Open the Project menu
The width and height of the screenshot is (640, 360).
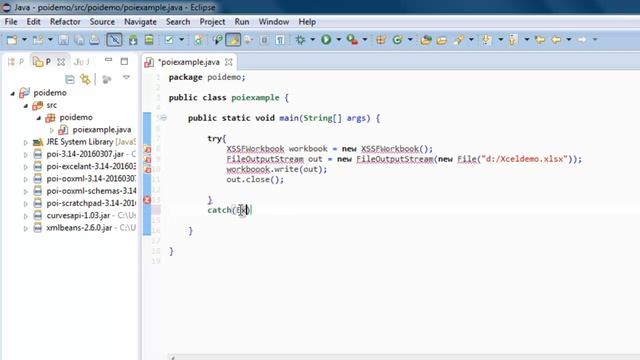212,22
